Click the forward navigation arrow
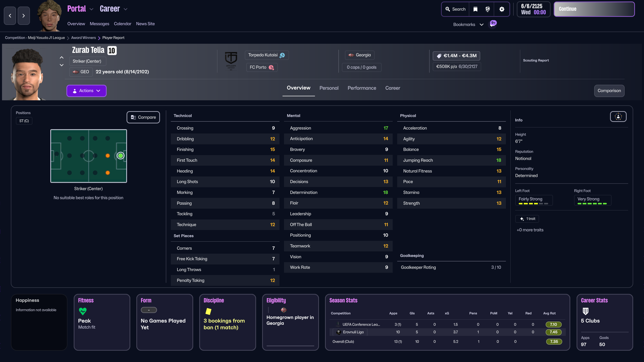Screen dimensions: 644x362 [24, 16]
